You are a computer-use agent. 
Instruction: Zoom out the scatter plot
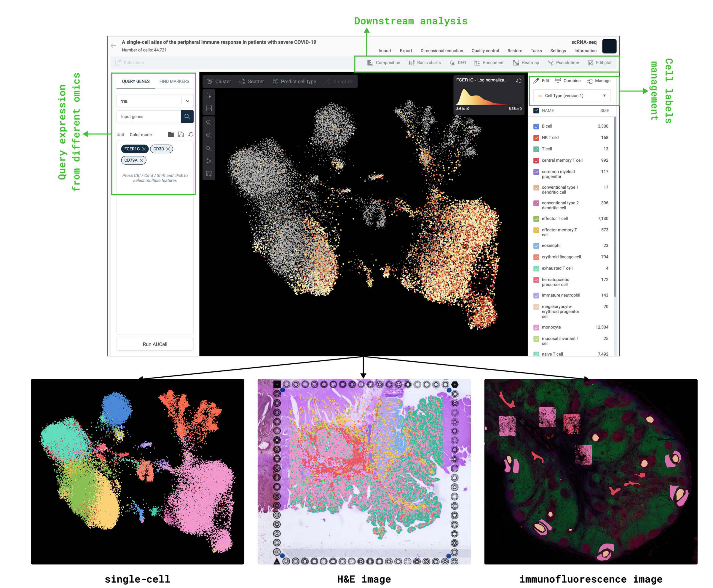[209, 135]
